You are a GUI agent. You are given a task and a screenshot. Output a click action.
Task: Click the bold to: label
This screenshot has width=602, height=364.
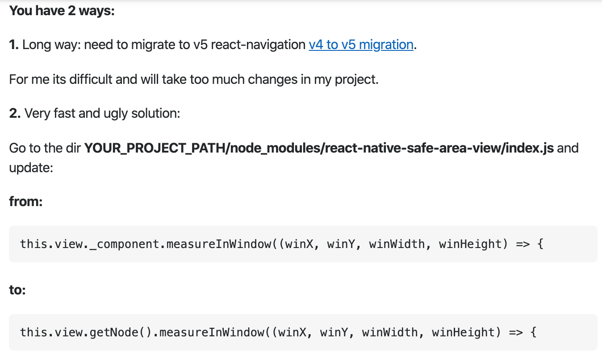point(17,290)
